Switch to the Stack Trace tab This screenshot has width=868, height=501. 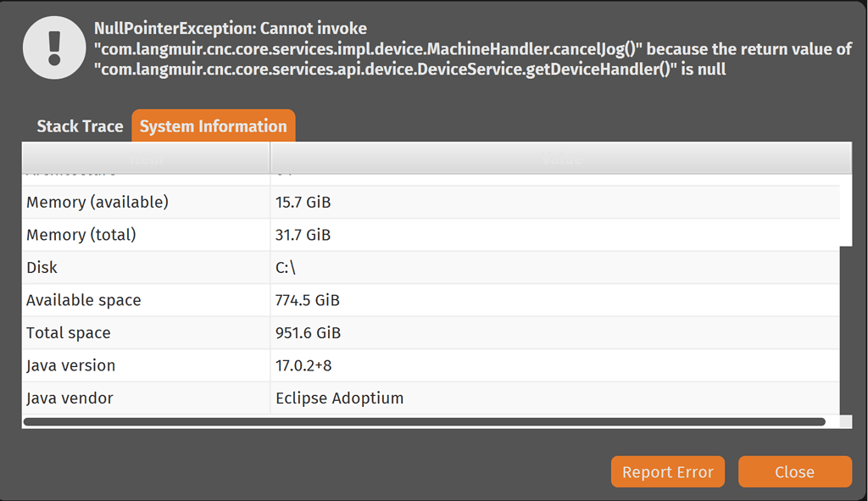click(x=80, y=126)
